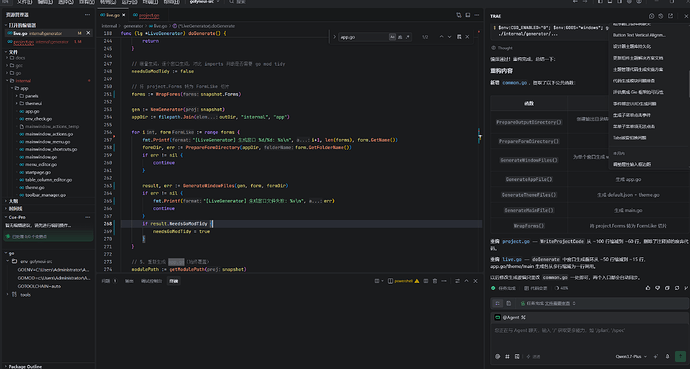690x369 pixels.
Task: Open the Qwen3.7-Plus model dropdown
Action: tap(631, 357)
